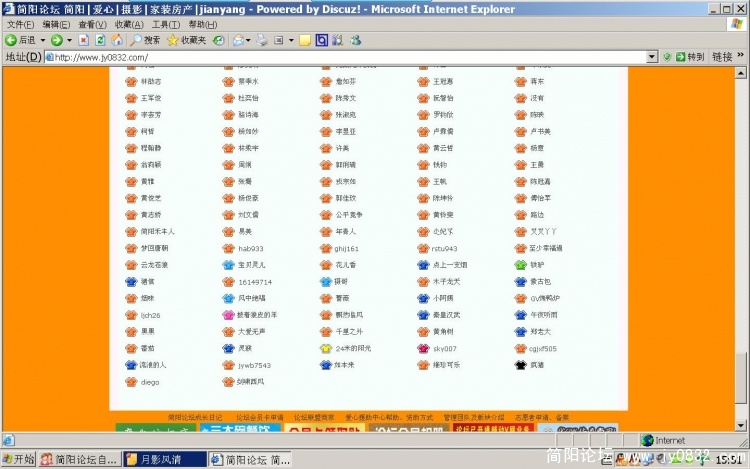Expand the 链接 links bar chevron
This screenshot has height=469, width=750.
coord(741,55)
